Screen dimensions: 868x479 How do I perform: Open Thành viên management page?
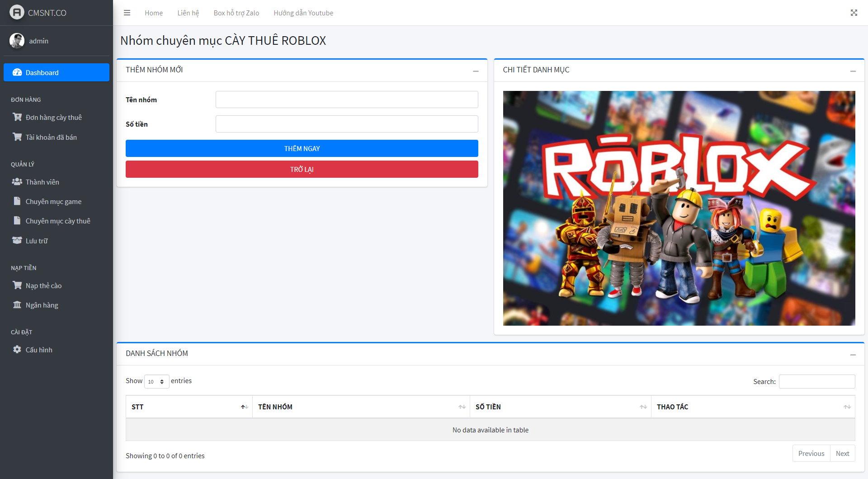[57, 182]
